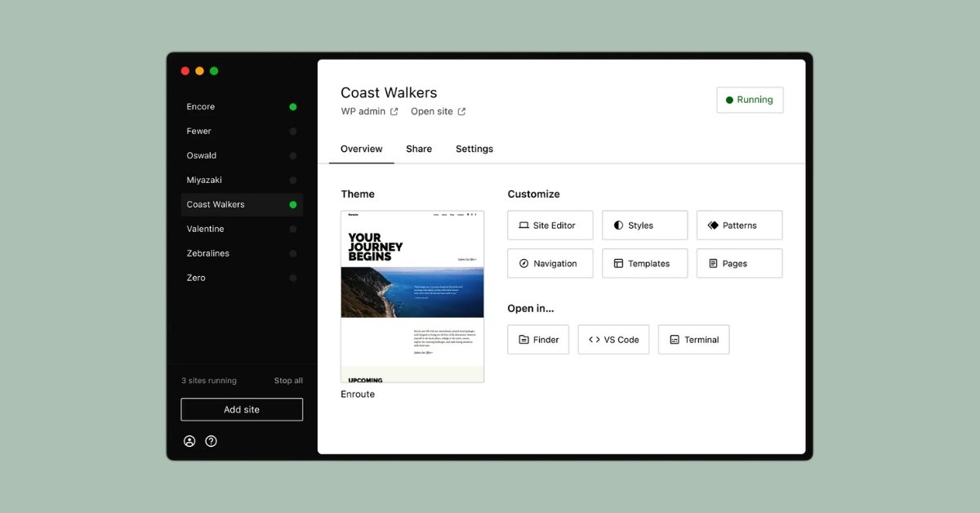Viewport: 980px width, 513px height.
Task: Click the gray status dot beside Oswald
Action: click(293, 155)
